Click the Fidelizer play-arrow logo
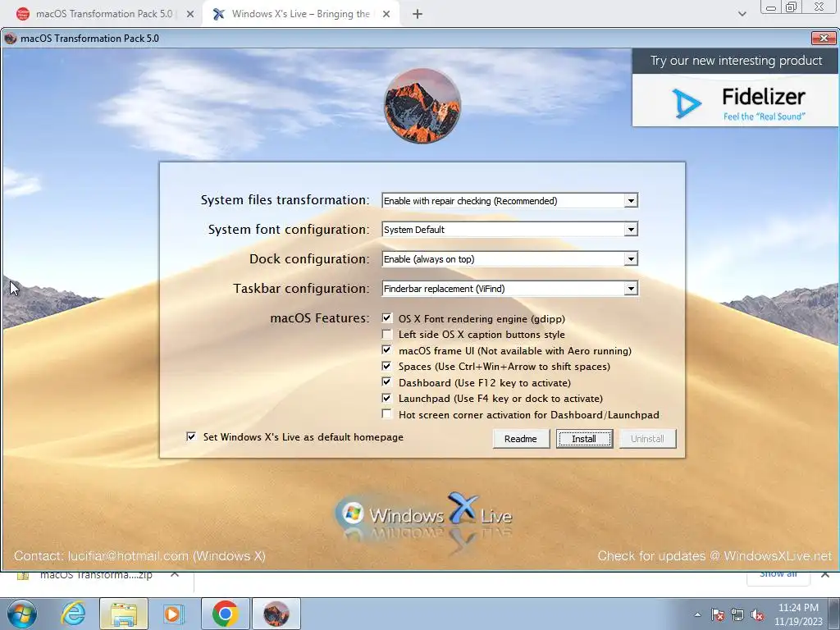This screenshot has width=840, height=630. click(x=686, y=103)
